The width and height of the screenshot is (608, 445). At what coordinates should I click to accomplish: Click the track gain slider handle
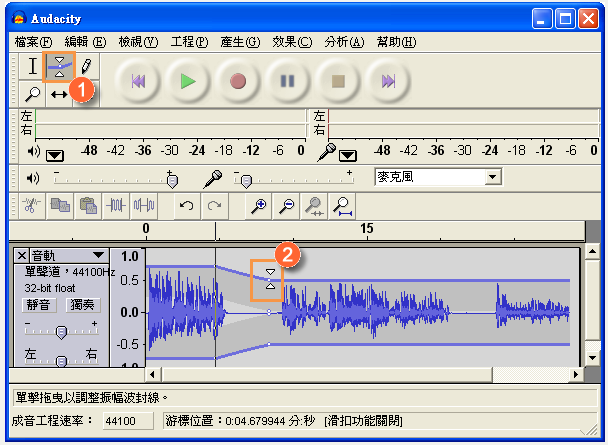[x=61, y=332]
